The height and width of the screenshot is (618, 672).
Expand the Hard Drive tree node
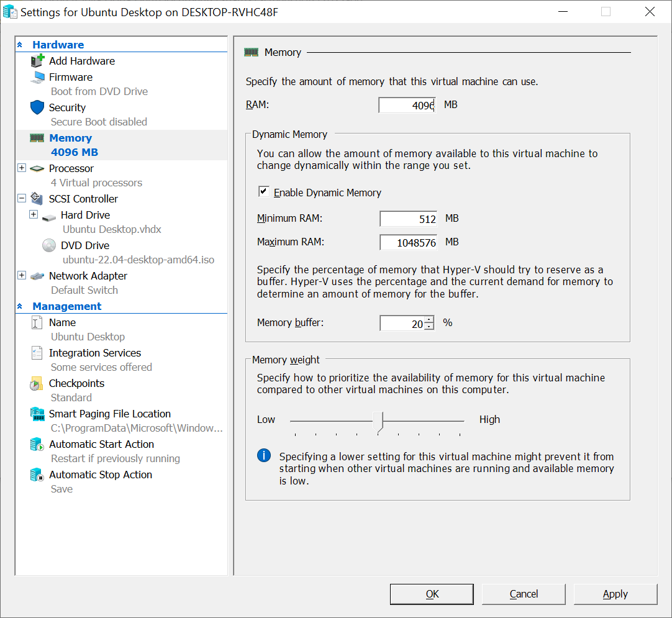click(34, 214)
